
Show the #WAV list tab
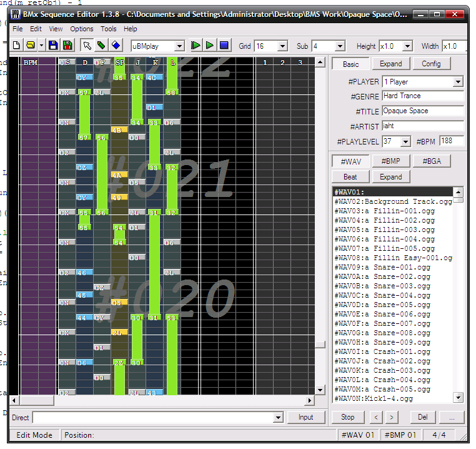(351, 161)
